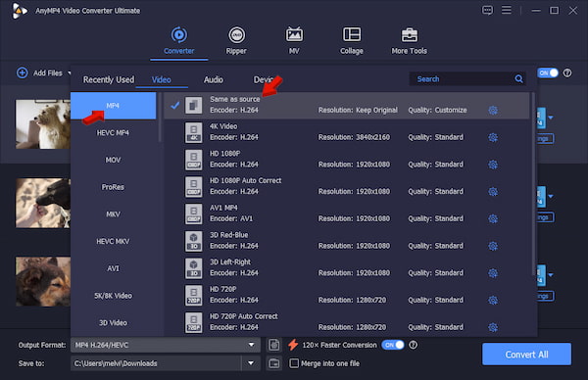Click Add Files button label

coord(48,73)
